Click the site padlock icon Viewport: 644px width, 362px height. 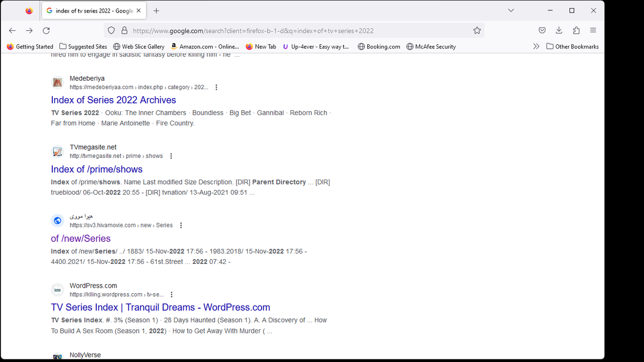(124, 31)
